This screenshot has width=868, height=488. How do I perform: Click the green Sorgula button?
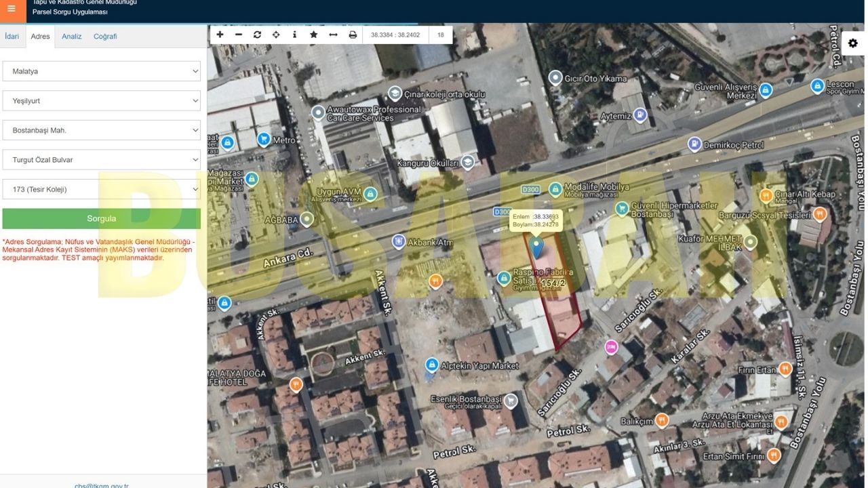(x=102, y=218)
